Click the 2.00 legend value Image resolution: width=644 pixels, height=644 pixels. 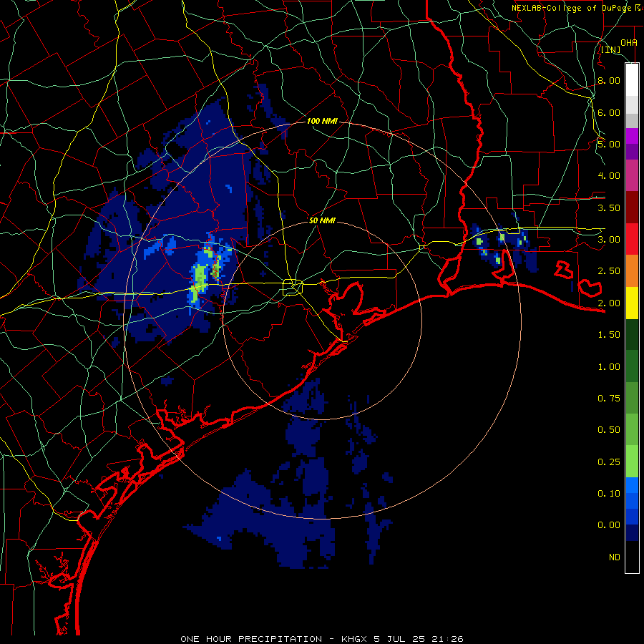(x=609, y=303)
